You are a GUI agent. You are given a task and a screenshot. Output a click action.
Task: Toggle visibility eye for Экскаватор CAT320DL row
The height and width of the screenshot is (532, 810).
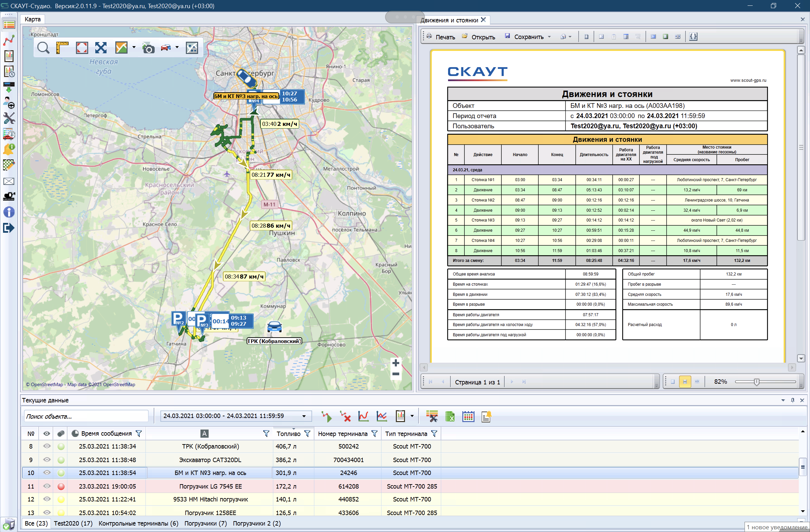(47, 460)
